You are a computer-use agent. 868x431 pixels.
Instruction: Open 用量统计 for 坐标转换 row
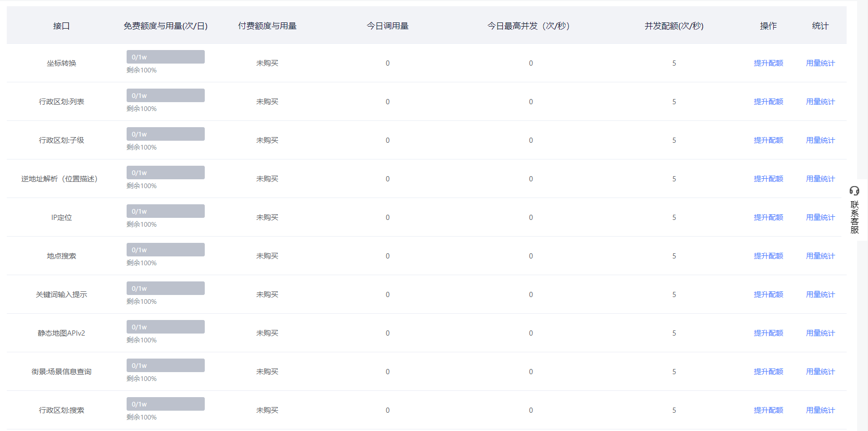(x=821, y=63)
